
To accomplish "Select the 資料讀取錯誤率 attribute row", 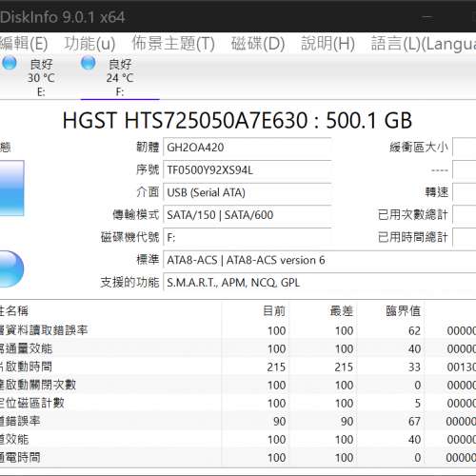I will click(x=238, y=330).
